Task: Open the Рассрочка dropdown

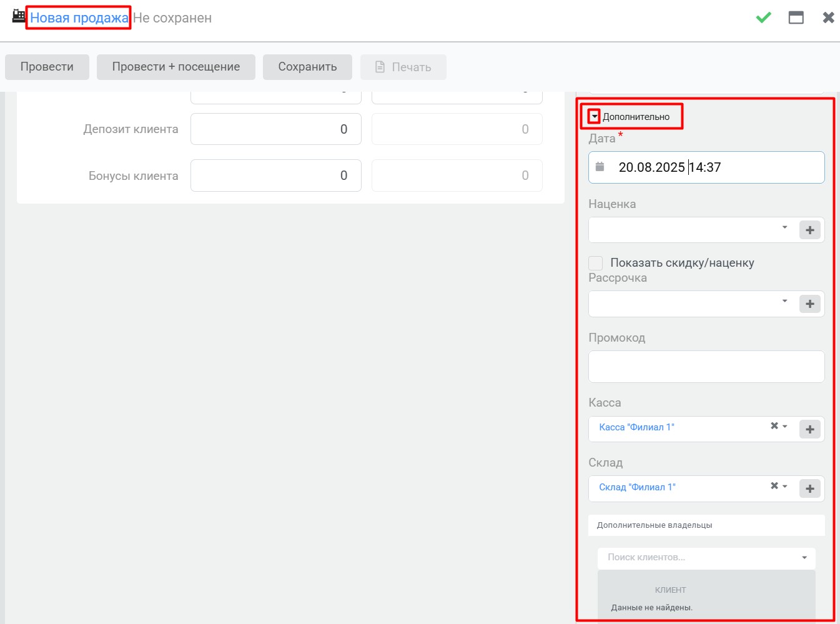Action: click(785, 301)
